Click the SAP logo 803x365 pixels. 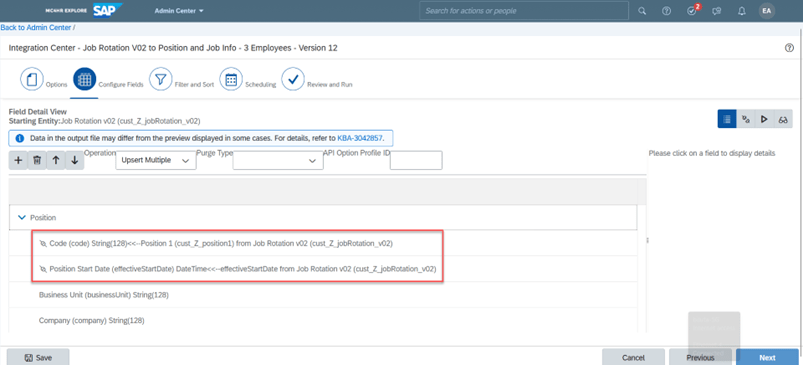[x=108, y=10]
